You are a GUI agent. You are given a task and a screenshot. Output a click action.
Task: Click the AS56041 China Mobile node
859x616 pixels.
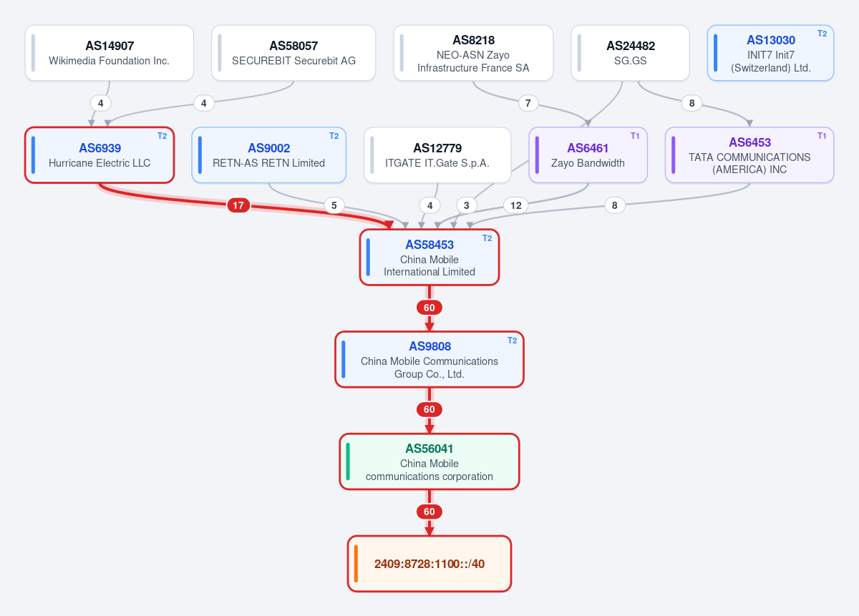(429, 461)
